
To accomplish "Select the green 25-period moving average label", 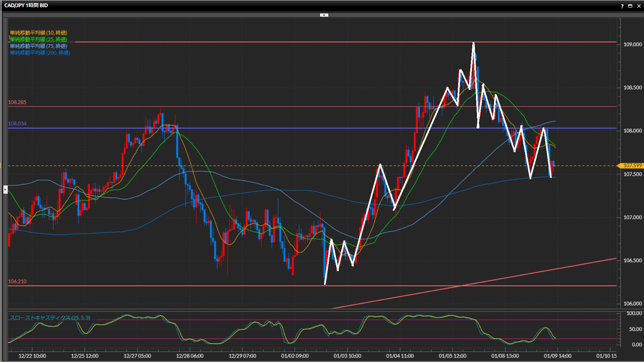I will (39, 39).
